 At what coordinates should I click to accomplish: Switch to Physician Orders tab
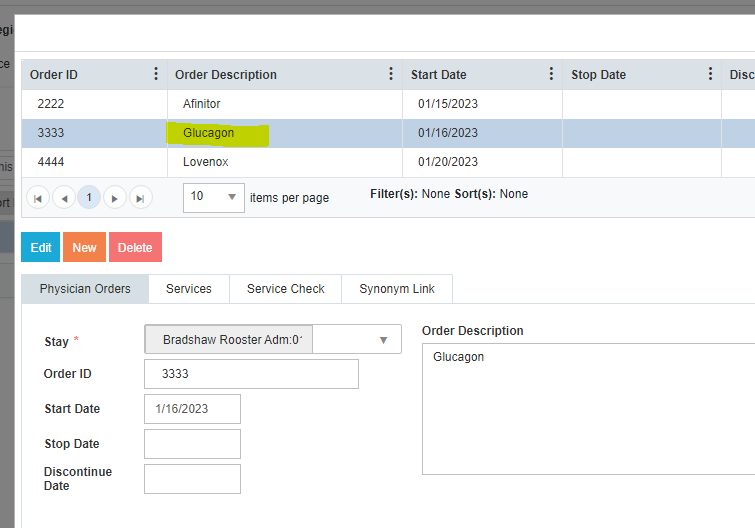point(85,289)
